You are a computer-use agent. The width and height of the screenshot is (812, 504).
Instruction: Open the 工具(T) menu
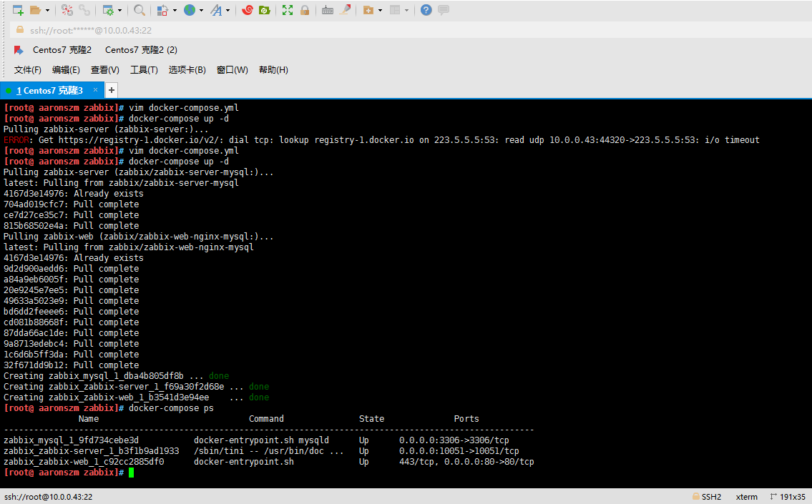144,70
